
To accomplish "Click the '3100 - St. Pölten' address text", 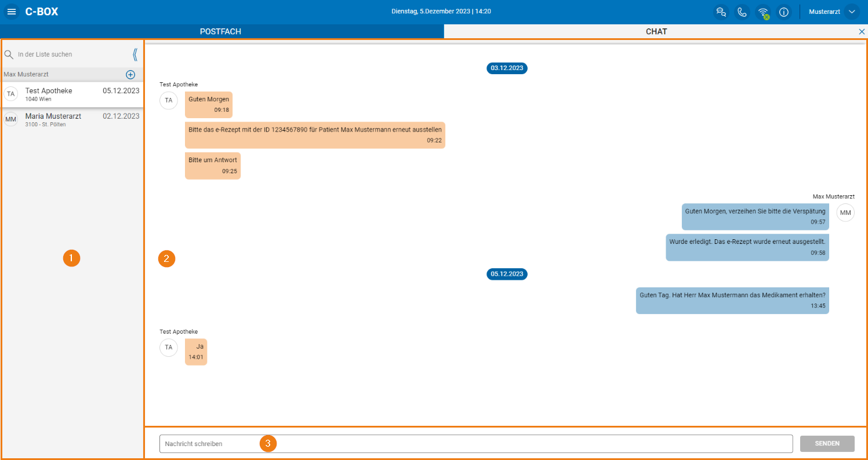I will coord(46,125).
